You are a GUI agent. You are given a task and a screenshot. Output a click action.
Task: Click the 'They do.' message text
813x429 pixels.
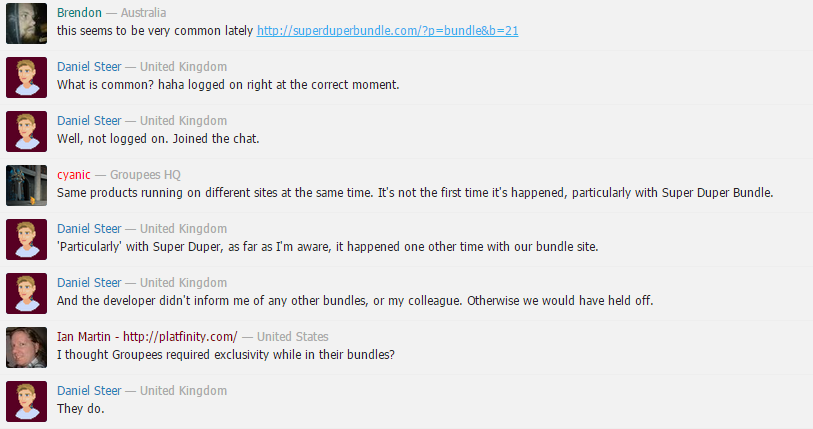[80, 409]
